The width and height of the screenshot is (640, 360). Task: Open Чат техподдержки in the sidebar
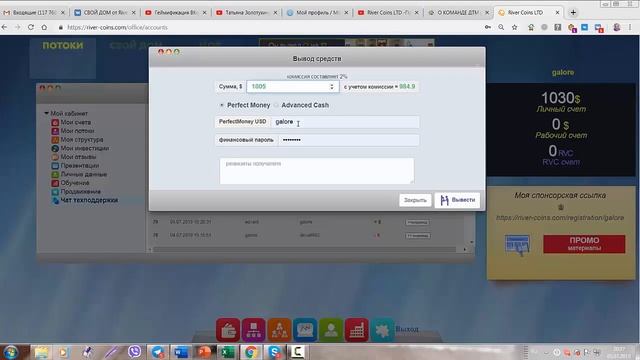89,200
